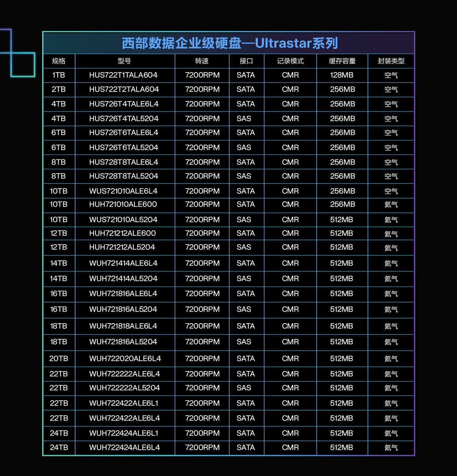Screen dimensions: 457x476
Task: Click the table title 西部数据企业级硬盘—Ultrastar系列
Action: [230, 43]
